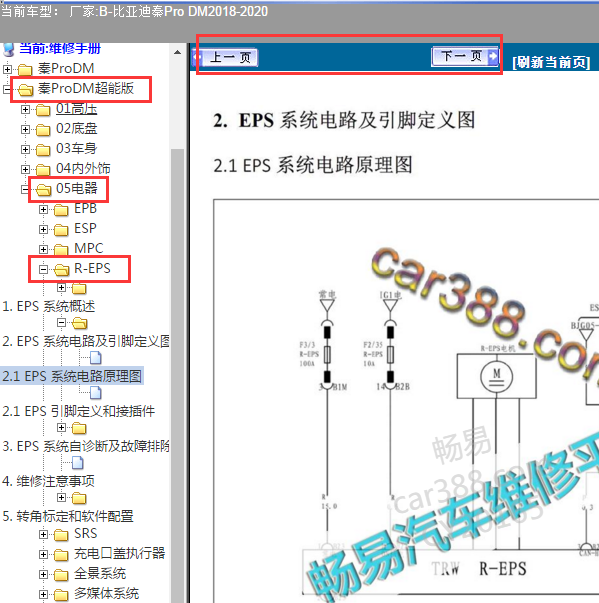Expand the 02底盘 folder
The height and width of the screenshot is (603, 599).
25,130
